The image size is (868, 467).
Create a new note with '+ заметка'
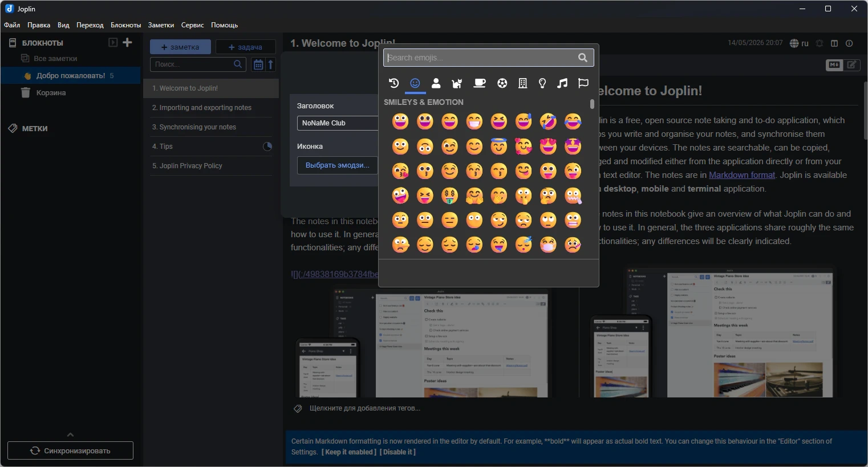click(x=180, y=47)
